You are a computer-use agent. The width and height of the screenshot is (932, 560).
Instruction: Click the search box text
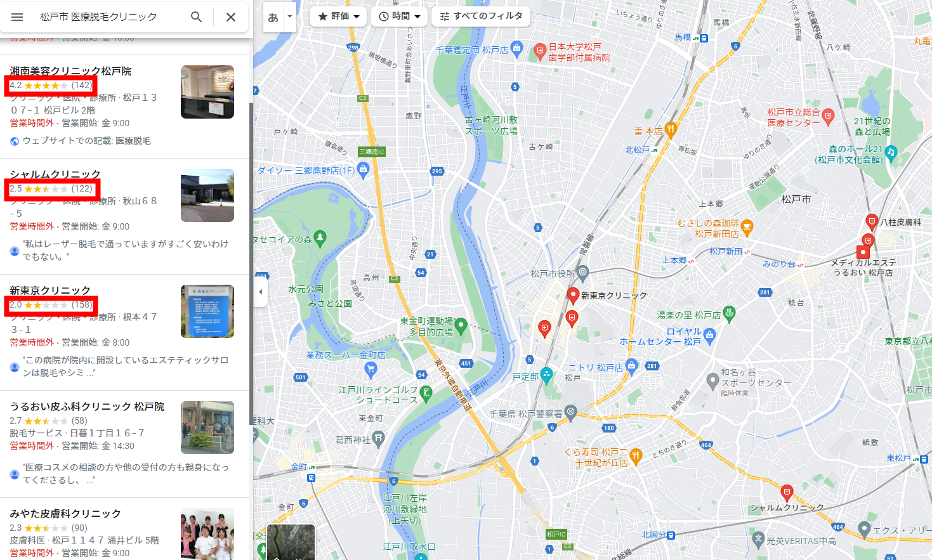coord(98,17)
